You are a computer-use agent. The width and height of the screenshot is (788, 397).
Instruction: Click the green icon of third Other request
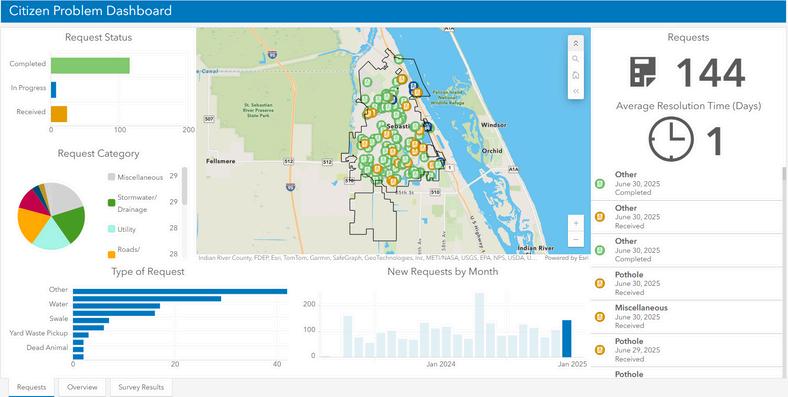pyautogui.click(x=600, y=250)
